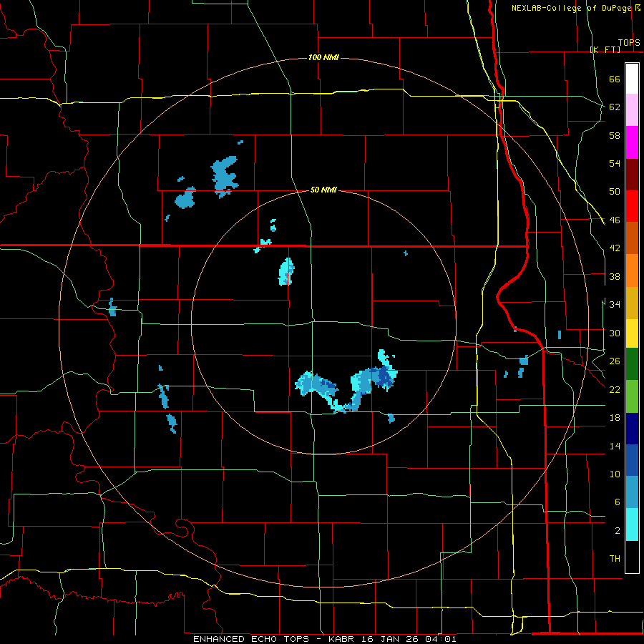The height and width of the screenshot is (644, 644).
Task: Click the '66' legend value
Action: (615, 79)
